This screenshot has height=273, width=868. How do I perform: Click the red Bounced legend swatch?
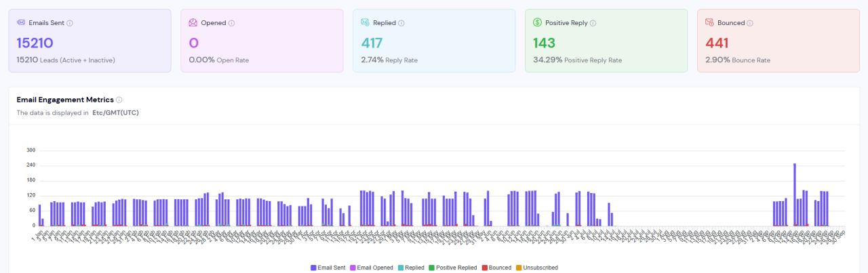[x=484, y=268]
